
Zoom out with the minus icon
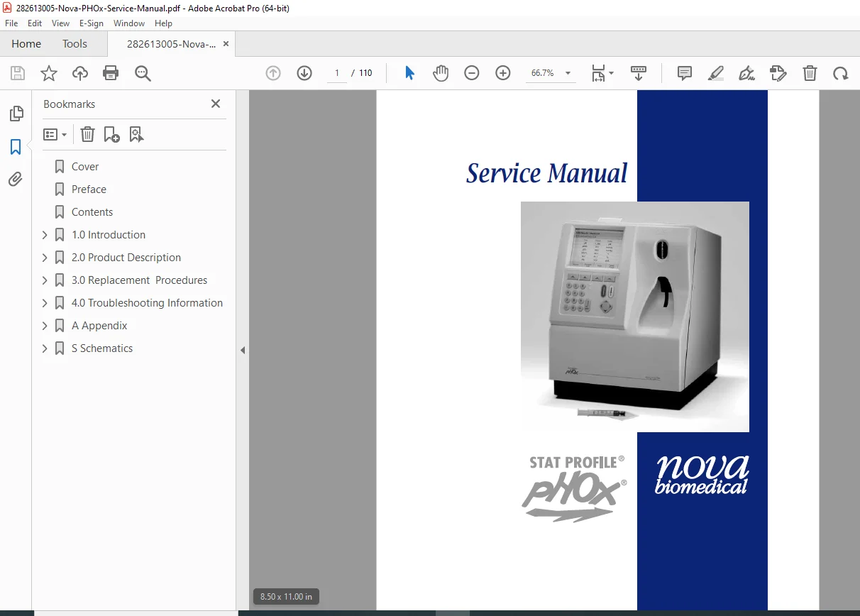pyautogui.click(x=472, y=73)
